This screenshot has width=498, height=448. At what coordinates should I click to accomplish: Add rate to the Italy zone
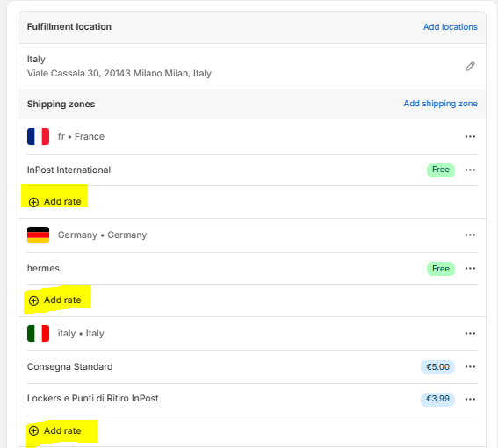tap(55, 430)
